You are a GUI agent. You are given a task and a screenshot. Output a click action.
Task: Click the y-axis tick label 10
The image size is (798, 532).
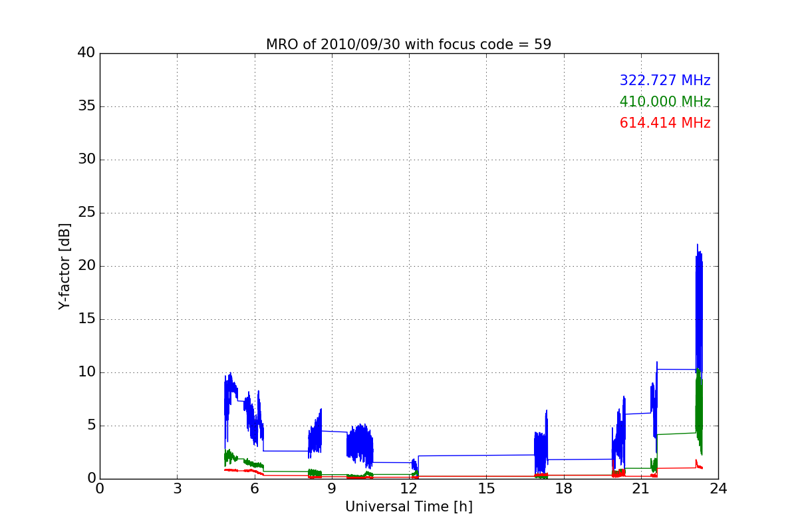pos(86,372)
